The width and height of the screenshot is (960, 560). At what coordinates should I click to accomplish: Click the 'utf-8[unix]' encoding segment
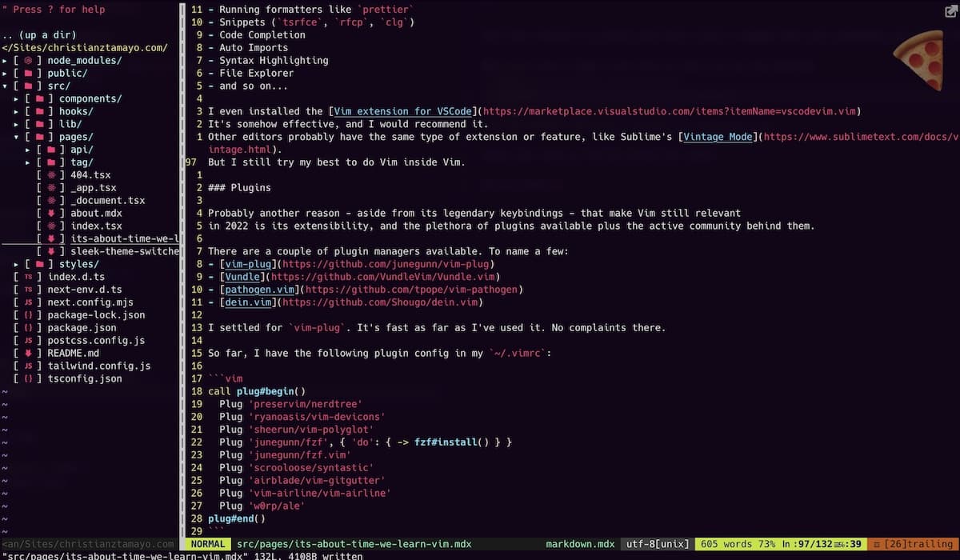658,544
